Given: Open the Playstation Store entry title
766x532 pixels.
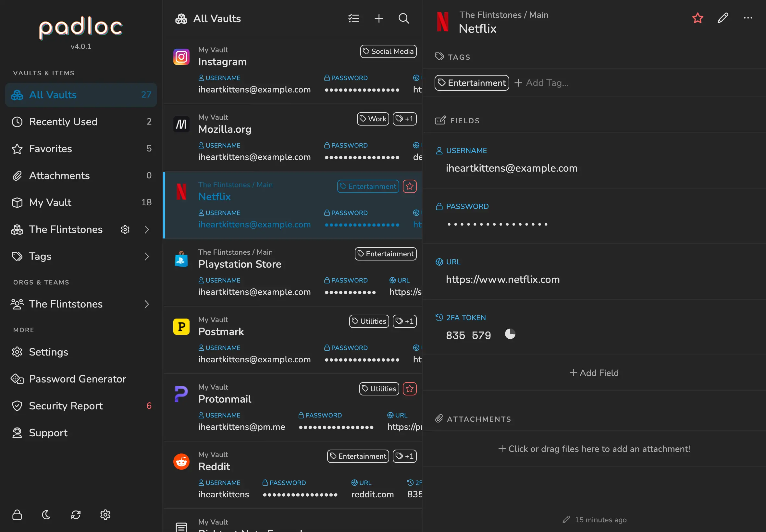Looking at the screenshot, I should pyautogui.click(x=240, y=264).
